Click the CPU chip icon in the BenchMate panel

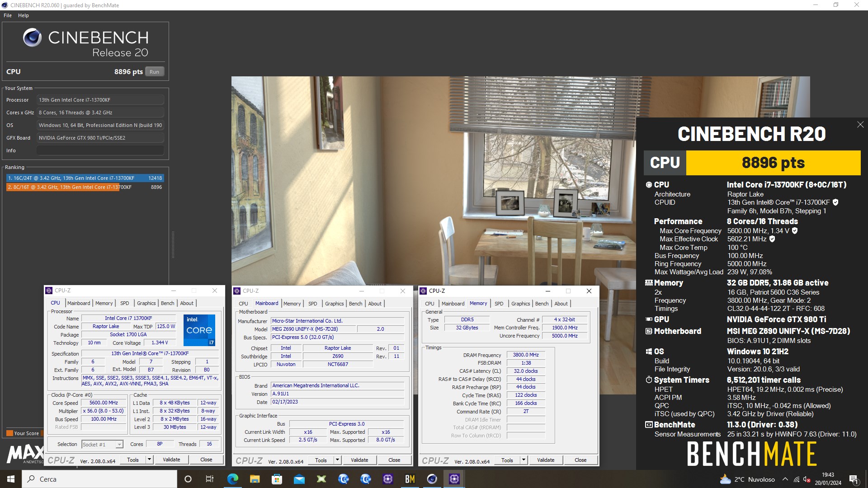pyautogui.click(x=649, y=185)
